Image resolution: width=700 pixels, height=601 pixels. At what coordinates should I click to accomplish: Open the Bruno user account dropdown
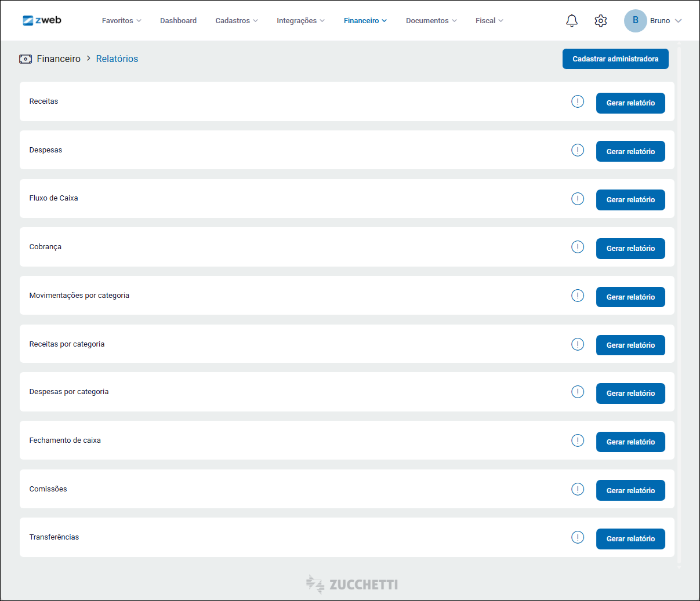(x=652, y=21)
